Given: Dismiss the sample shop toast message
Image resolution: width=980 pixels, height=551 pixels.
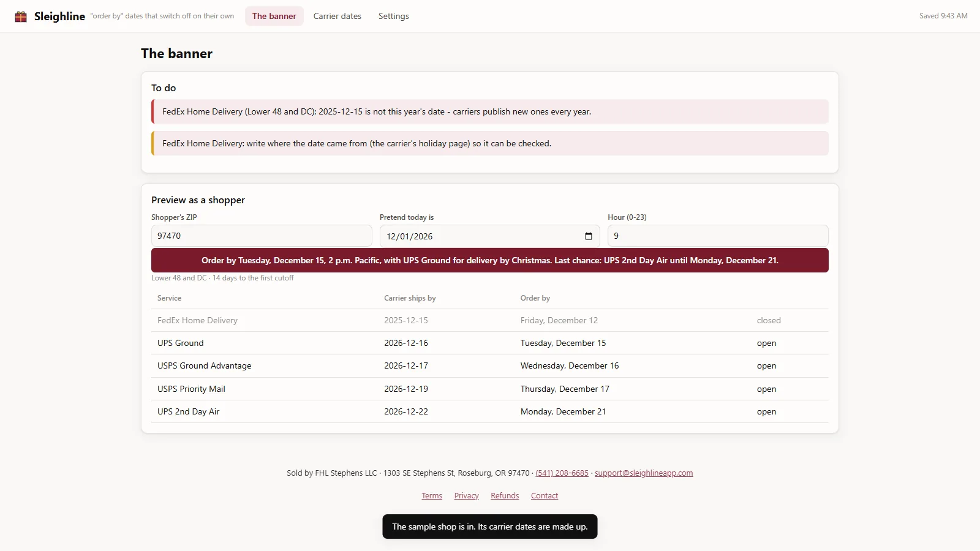Looking at the screenshot, I should [x=490, y=527].
